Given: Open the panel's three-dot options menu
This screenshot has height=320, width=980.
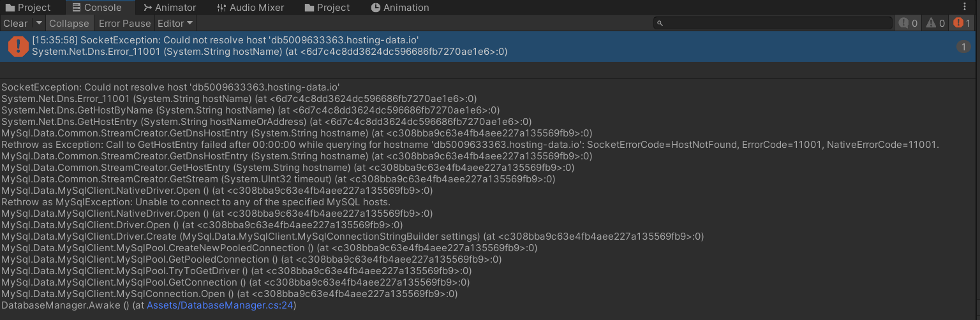Looking at the screenshot, I should [965, 7].
